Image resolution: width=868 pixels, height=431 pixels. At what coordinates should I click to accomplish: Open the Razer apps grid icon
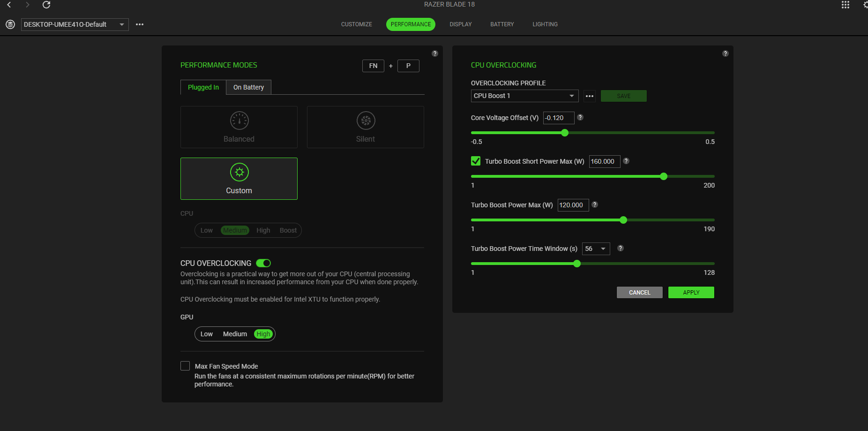pyautogui.click(x=846, y=5)
